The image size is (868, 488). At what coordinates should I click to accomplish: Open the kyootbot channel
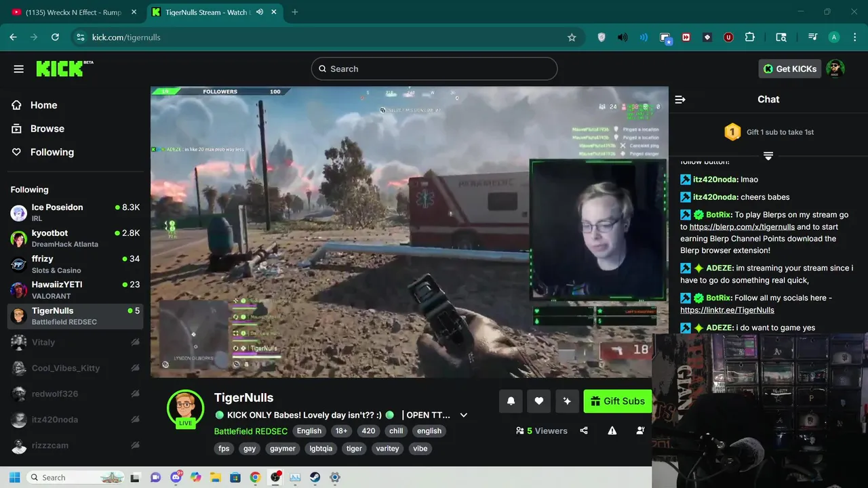75,239
